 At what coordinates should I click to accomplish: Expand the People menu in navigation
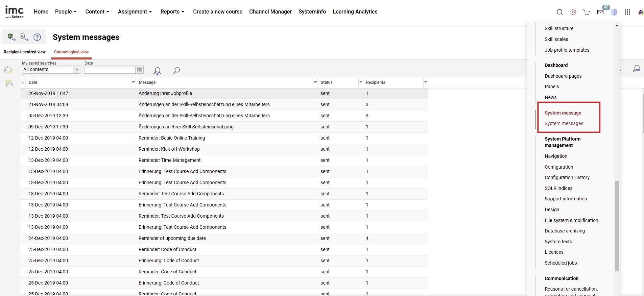click(66, 11)
